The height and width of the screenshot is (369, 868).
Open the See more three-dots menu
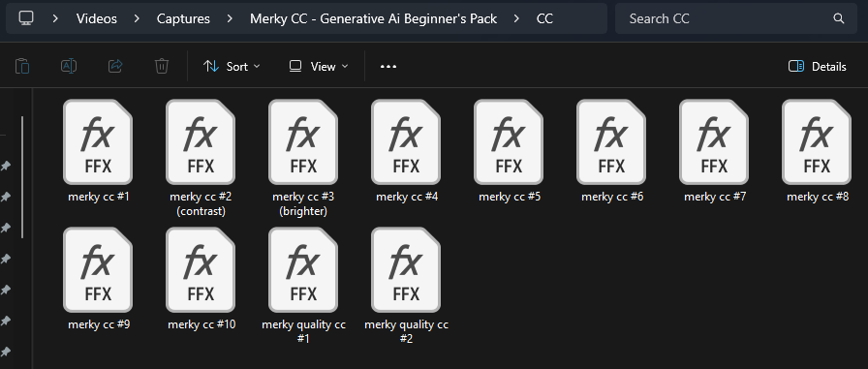pyautogui.click(x=388, y=67)
